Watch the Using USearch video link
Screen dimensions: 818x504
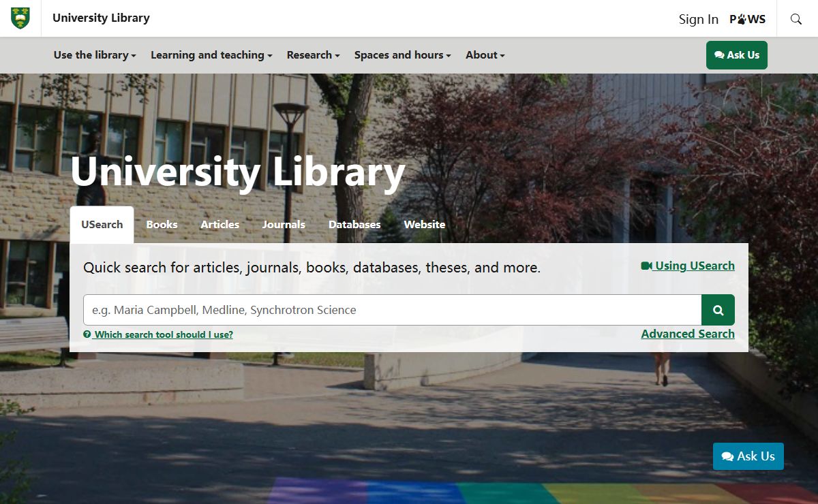tap(688, 266)
